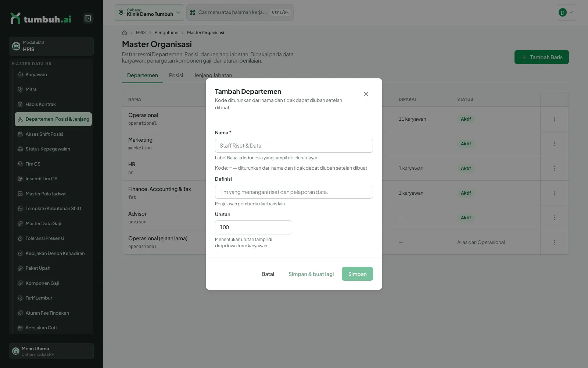Open the user avatar D menu
This screenshot has height=368, width=588.
pyautogui.click(x=566, y=13)
